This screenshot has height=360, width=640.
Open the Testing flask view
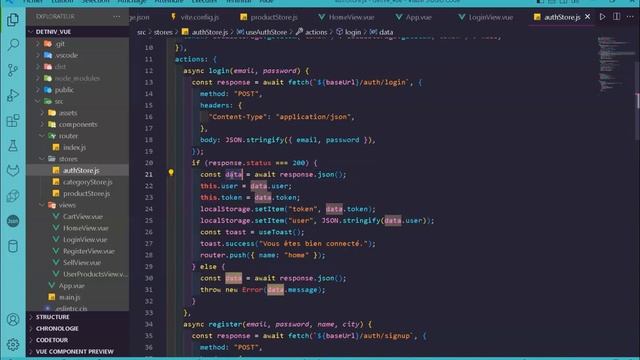pyautogui.click(x=13, y=145)
